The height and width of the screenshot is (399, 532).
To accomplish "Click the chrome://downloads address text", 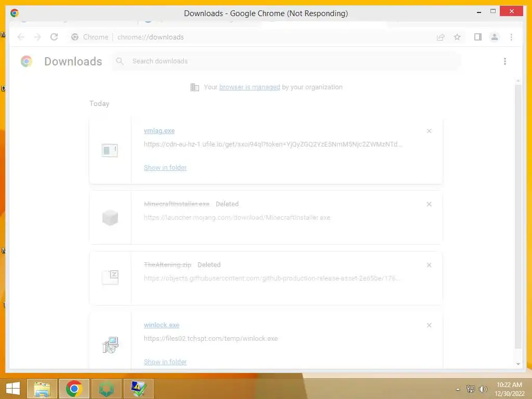I will pyautogui.click(x=151, y=37).
